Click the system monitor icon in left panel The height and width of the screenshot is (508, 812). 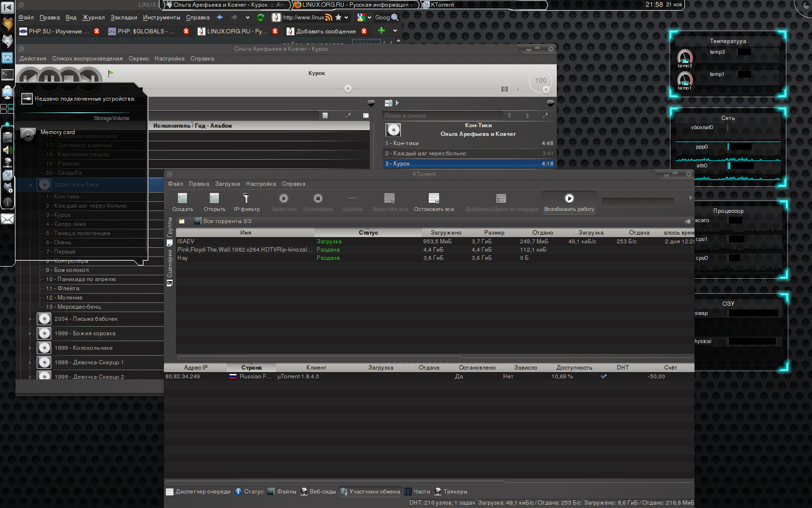[7, 58]
